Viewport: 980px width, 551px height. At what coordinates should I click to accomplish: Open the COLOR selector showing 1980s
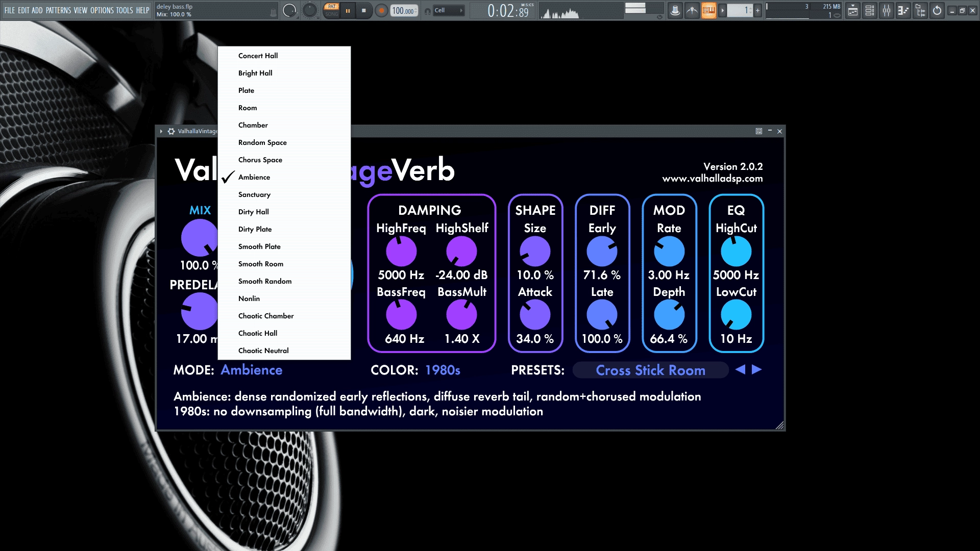443,370
